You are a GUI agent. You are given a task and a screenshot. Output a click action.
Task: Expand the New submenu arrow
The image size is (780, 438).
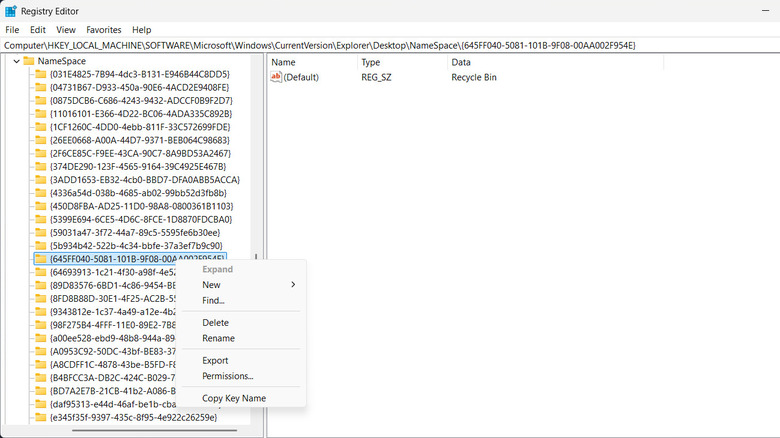[x=293, y=285]
